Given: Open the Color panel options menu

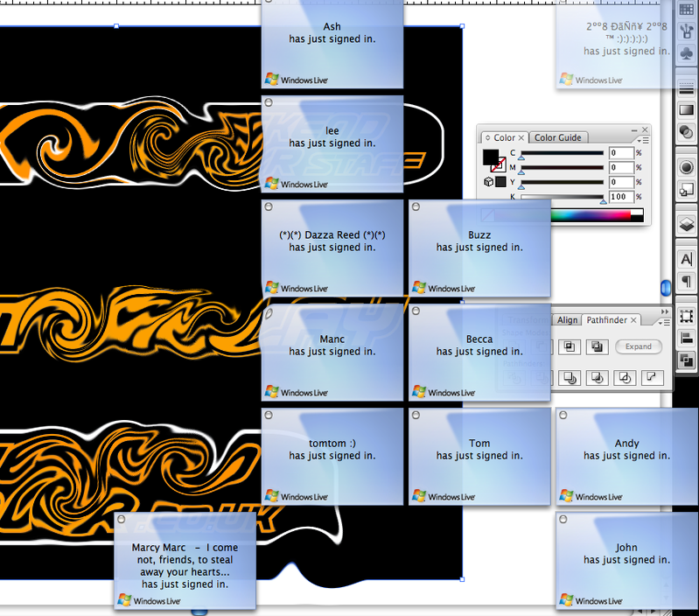Looking at the screenshot, I should point(644,139).
